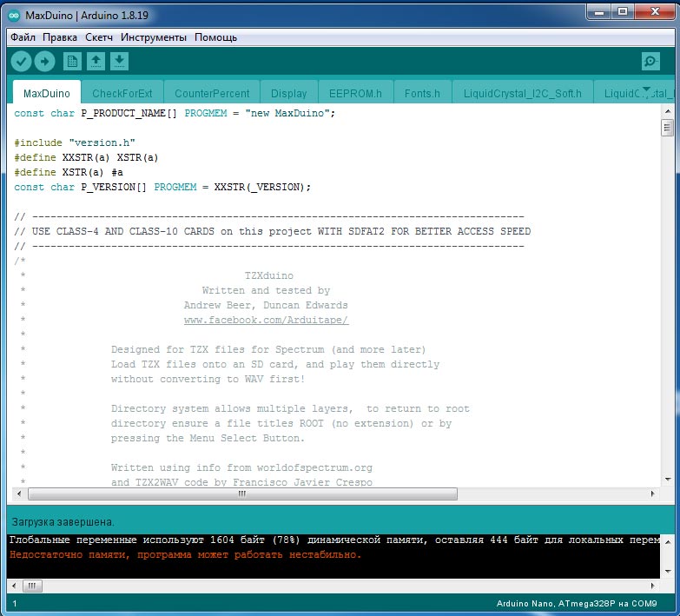Click the console scroll up arrow
Viewport: 680px width, 616px height.
click(668, 542)
